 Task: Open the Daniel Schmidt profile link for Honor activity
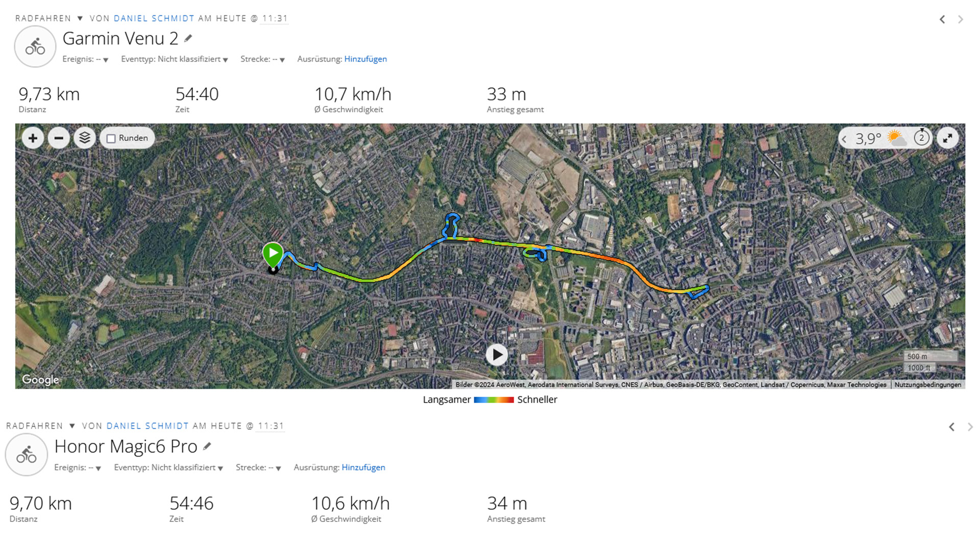[x=148, y=426]
